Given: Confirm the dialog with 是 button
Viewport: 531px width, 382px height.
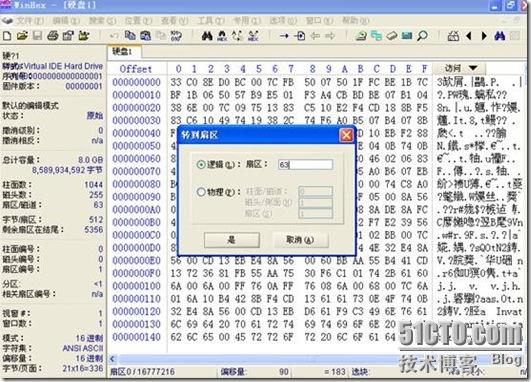Looking at the screenshot, I should [232, 240].
